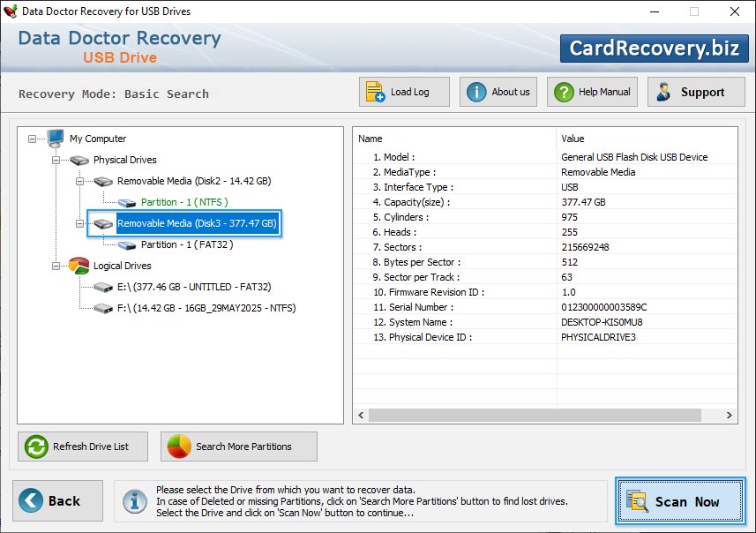Image resolution: width=756 pixels, height=533 pixels.
Task: Click the Search More Partitions label
Action: pos(243,447)
